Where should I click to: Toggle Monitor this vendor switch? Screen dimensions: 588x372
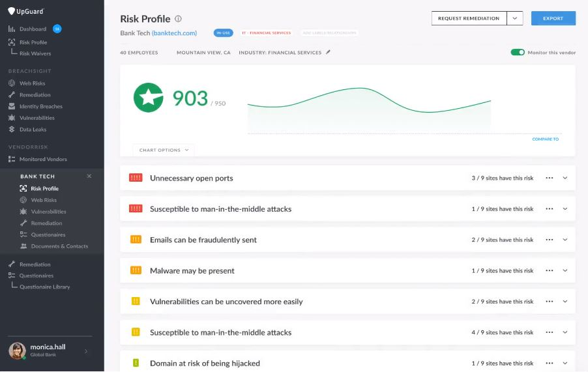[x=518, y=52]
